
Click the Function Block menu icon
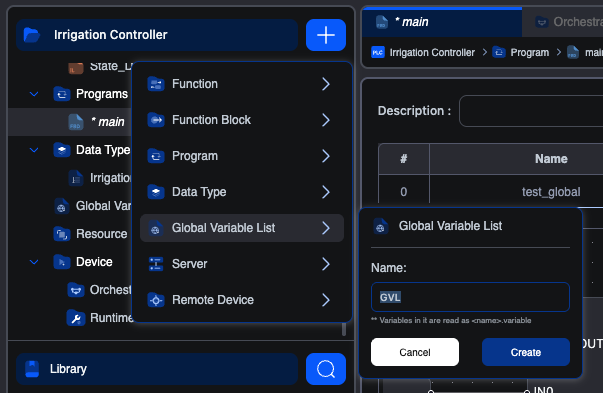point(156,120)
